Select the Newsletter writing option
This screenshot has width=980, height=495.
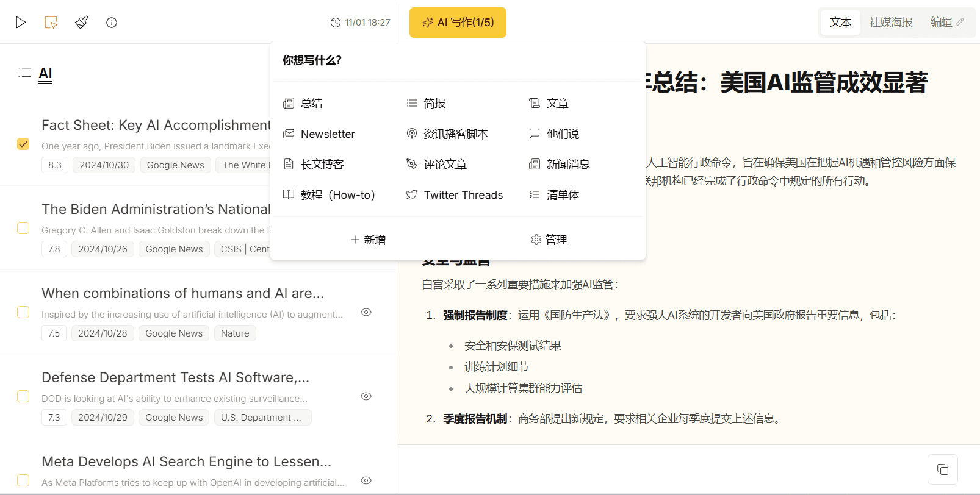(327, 134)
